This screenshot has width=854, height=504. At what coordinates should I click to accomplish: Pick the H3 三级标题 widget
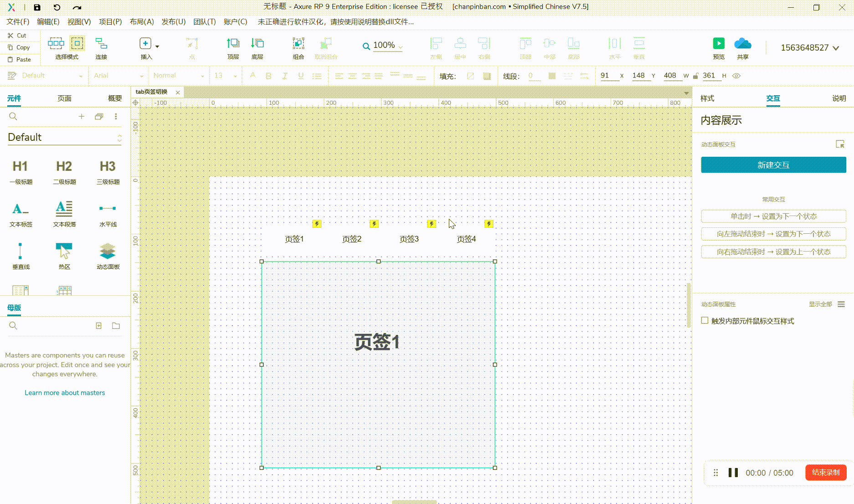(x=108, y=172)
